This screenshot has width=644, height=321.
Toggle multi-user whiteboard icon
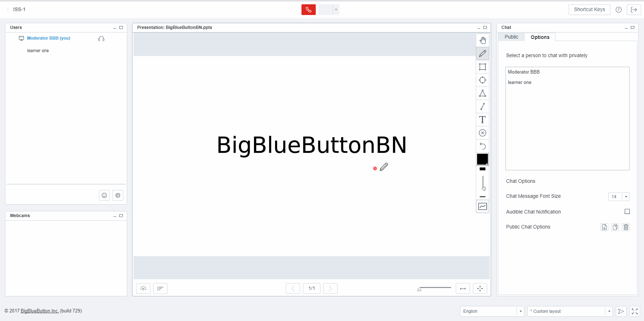483,206
